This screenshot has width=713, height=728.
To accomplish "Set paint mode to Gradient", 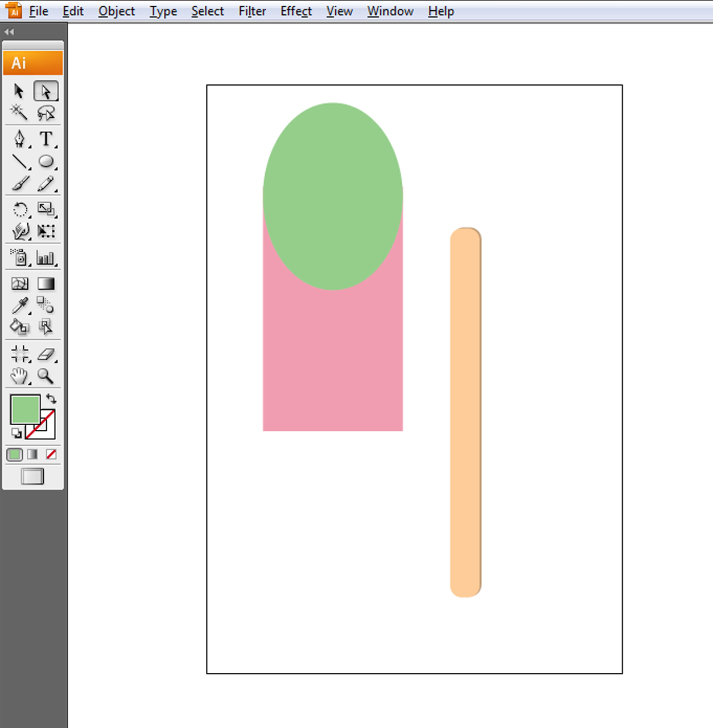I will coord(32,454).
